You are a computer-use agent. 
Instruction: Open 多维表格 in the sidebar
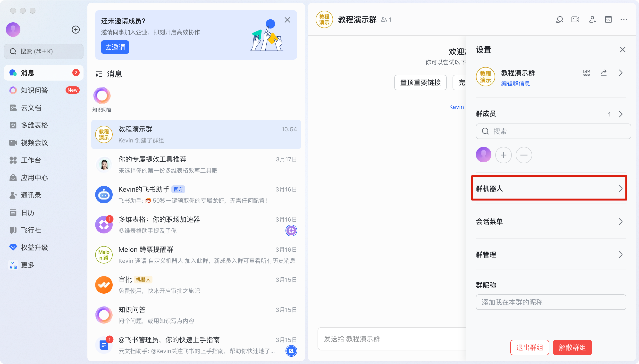(43, 125)
